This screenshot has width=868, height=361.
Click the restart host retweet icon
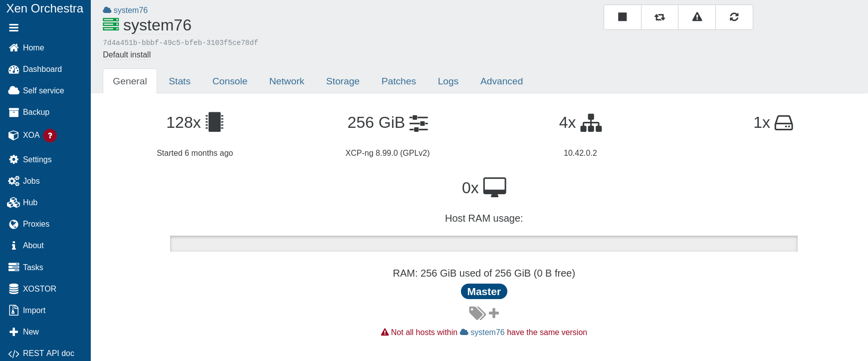pyautogui.click(x=659, y=17)
